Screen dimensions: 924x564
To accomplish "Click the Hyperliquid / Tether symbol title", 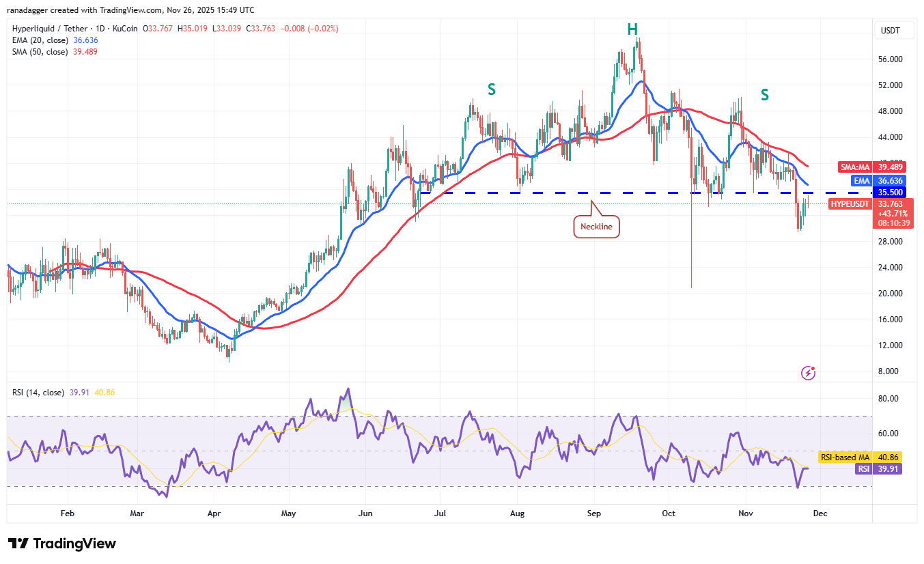I will (x=48, y=29).
